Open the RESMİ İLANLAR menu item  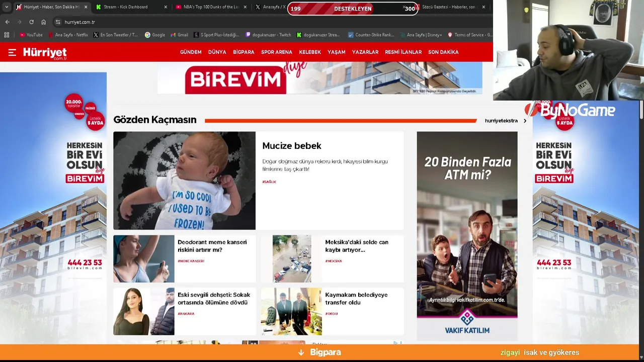click(x=404, y=52)
